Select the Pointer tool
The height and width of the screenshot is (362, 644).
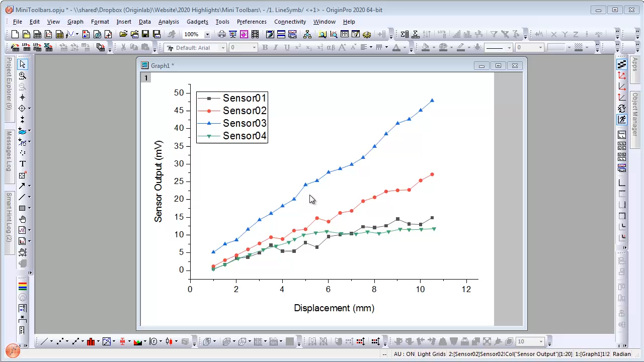(x=22, y=64)
